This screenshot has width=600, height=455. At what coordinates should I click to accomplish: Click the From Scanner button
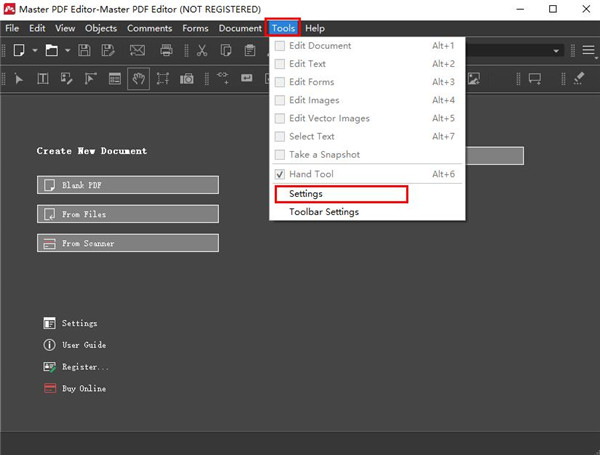(127, 243)
